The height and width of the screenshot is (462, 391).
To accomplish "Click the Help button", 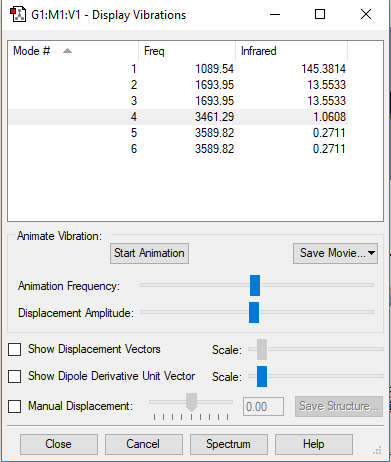I will [x=314, y=444].
